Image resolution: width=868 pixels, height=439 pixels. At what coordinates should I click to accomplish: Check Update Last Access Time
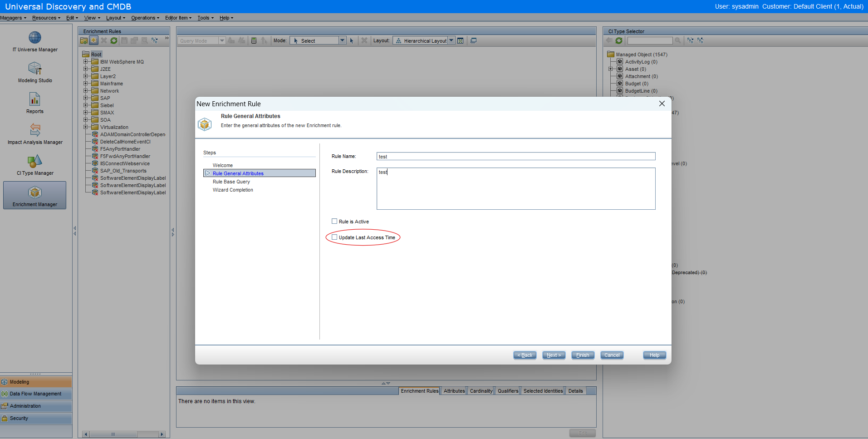[x=334, y=237]
